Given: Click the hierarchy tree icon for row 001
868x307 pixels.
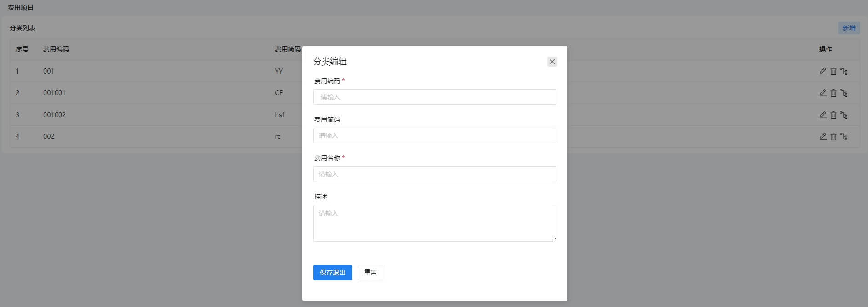Looking at the screenshot, I should pyautogui.click(x=844, y=71).
